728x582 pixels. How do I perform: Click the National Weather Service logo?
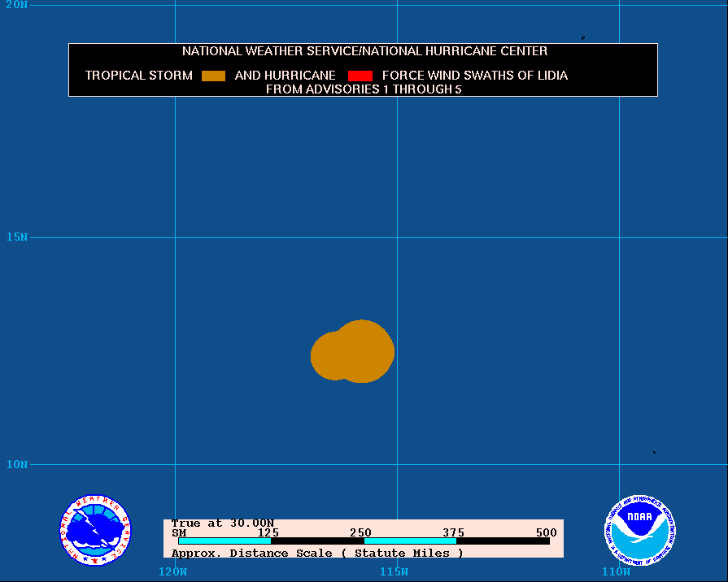[96, 530]
